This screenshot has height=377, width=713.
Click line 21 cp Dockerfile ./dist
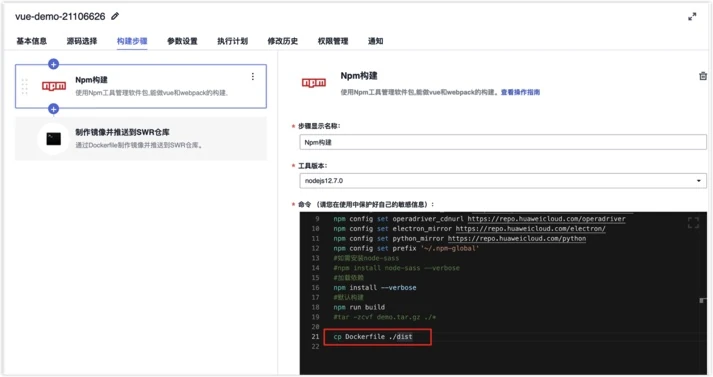coord(373,337)
